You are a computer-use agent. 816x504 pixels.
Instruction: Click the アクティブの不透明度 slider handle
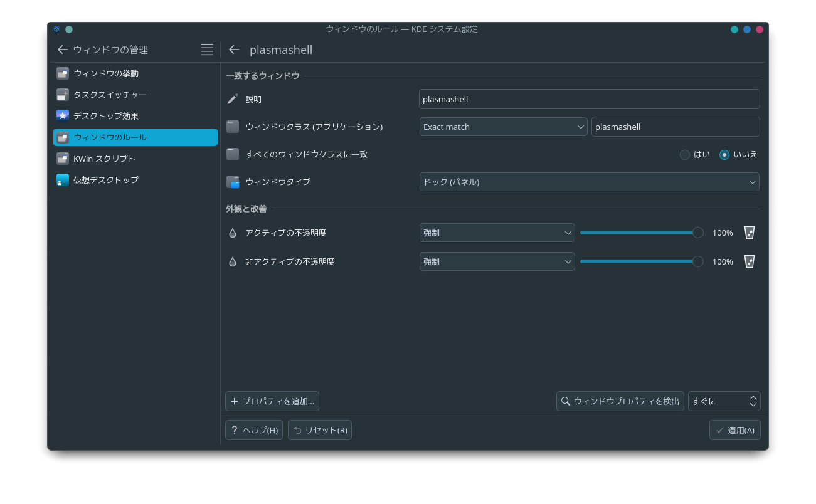[697, 233]
